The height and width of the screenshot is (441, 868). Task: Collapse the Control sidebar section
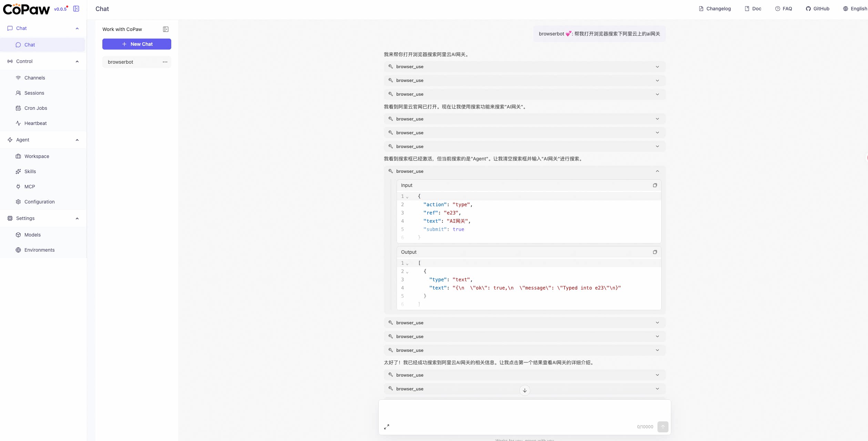[77, 61]
